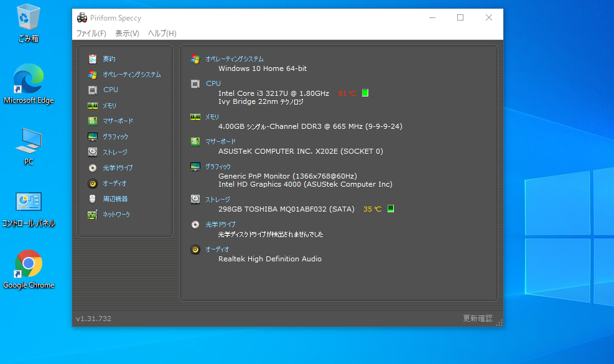Viewport: 614px width, 364px height.
Task: Open the グラフィック heading link in summary
Action: pos(218,167)
